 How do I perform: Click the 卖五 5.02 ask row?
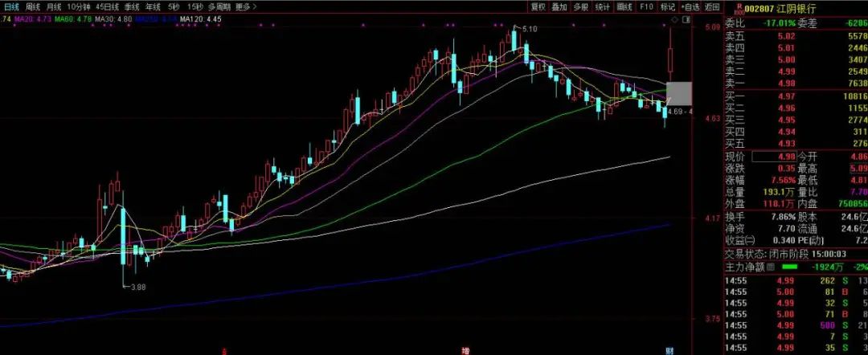click(796, 36)
